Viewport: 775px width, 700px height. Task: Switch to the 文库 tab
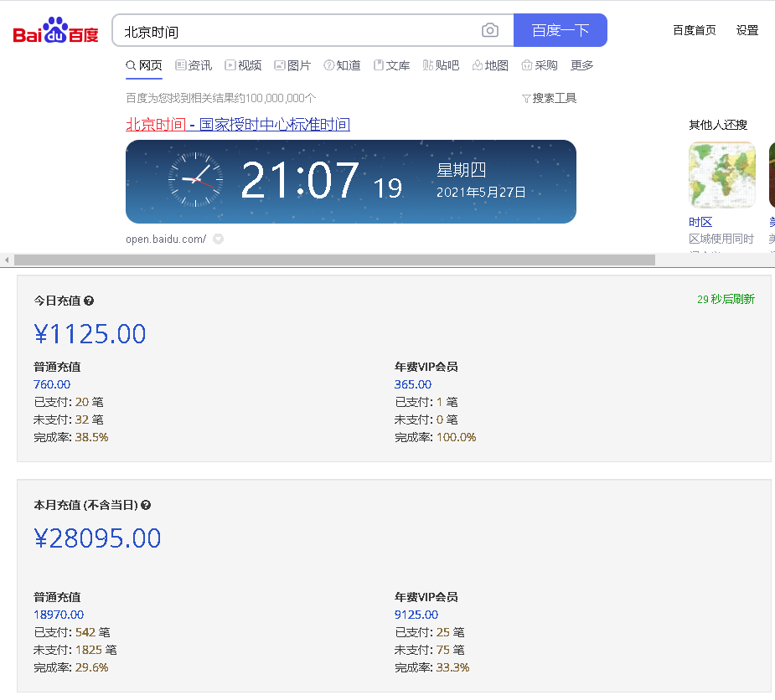click(392, 65)
